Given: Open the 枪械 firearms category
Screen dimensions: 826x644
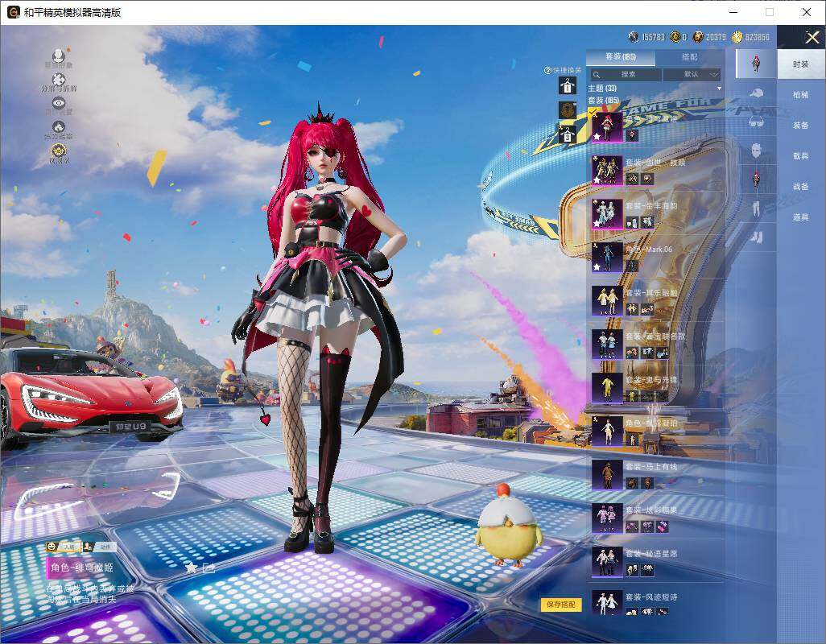Looking at the screenshot, I should coord(801,95).
